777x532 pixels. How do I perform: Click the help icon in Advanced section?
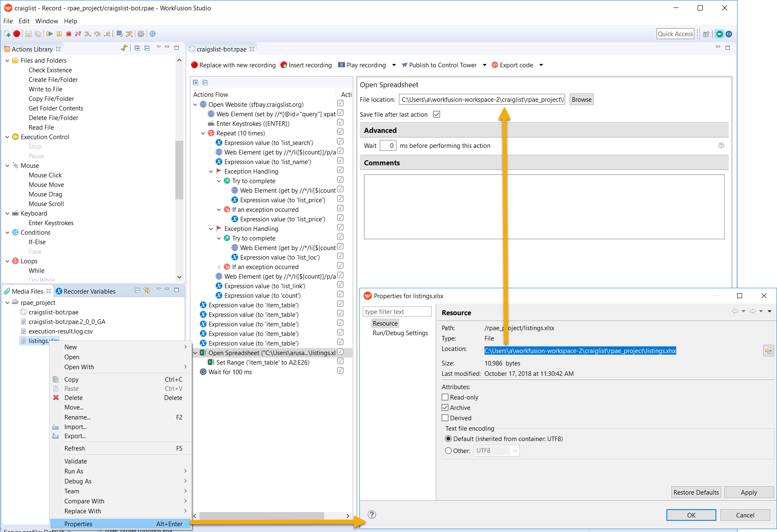point(721,145)
